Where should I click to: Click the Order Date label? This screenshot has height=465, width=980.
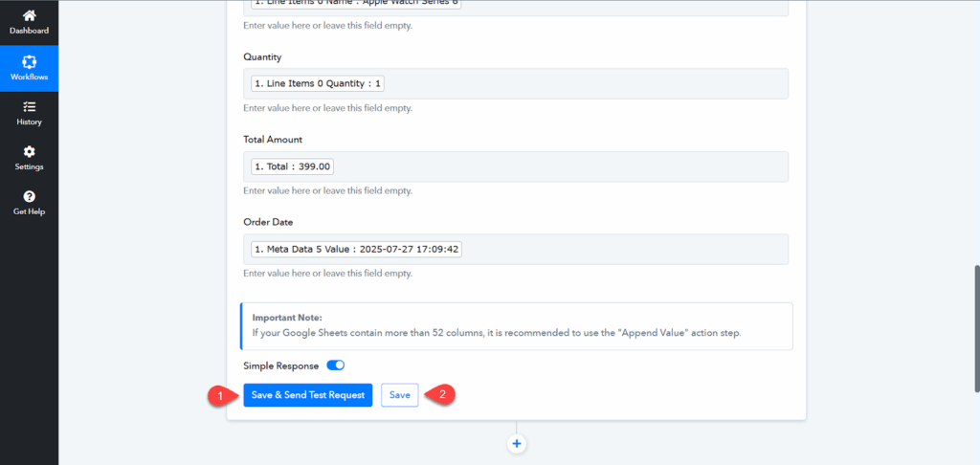click(268, 223)
